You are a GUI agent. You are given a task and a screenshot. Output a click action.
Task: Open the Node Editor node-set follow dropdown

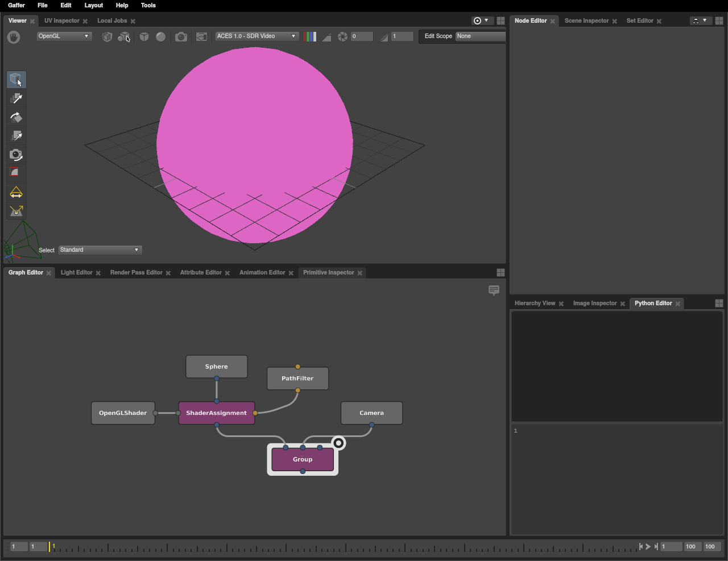point(700,20)
